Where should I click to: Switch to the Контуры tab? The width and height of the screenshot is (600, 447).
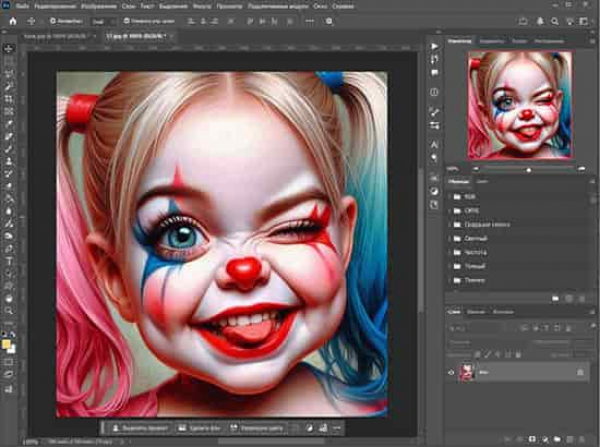(503, 312)
